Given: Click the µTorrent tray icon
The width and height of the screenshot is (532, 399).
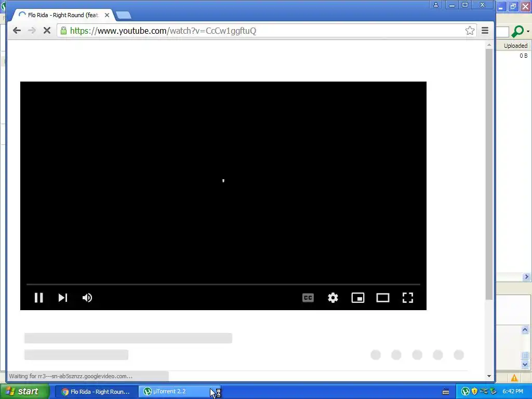Looking at the screenshot, I should click(x=465, y=391).
